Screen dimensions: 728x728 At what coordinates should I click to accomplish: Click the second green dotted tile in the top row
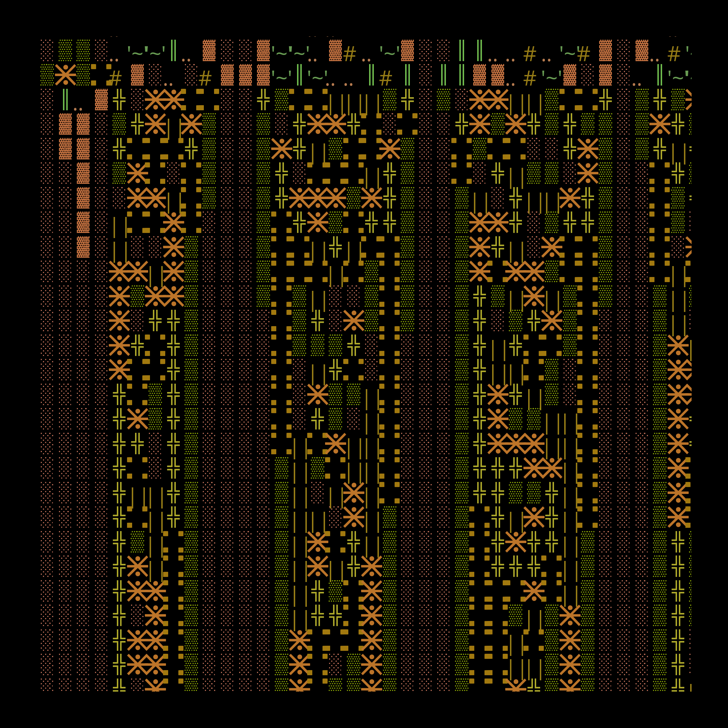[x=83, y=50]
